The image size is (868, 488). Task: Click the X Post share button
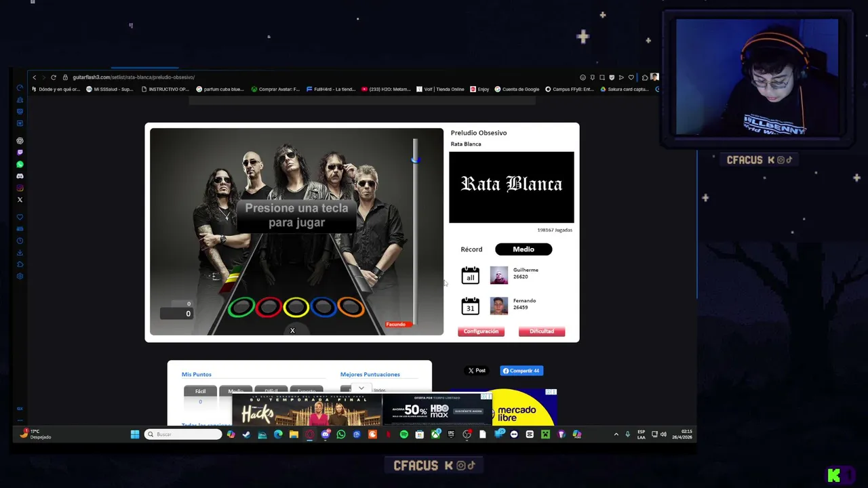(x=477, y=371)
